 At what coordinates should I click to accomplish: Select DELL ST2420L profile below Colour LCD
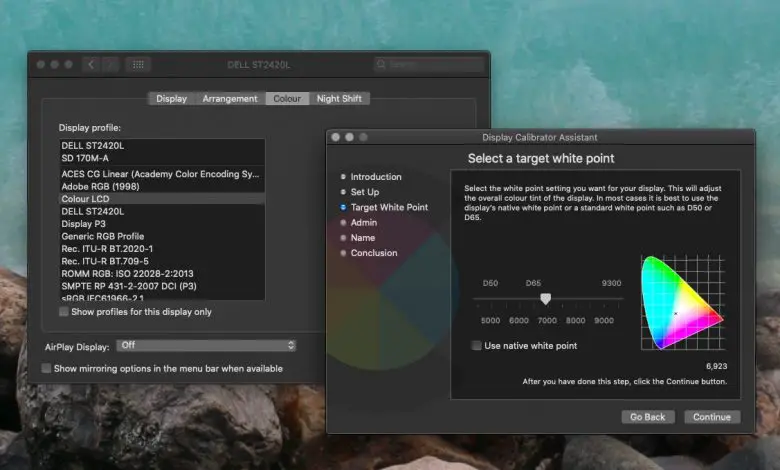click(x=162, y=211)
